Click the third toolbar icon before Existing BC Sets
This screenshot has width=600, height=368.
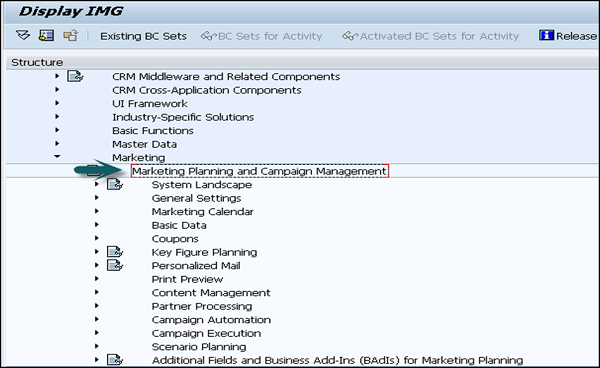71,36
